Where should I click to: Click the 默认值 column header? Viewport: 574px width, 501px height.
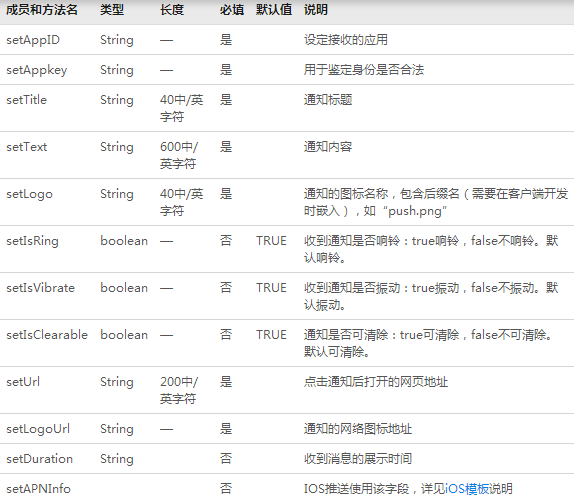(x=274, y=10)
